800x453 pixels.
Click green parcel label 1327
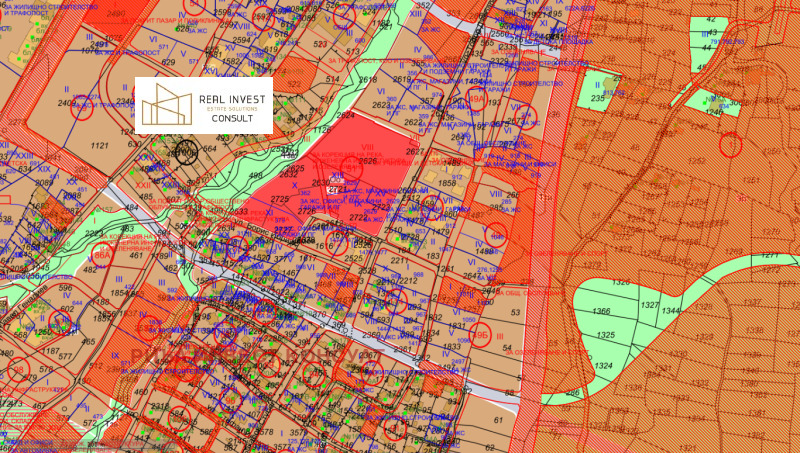tap(650, 305)
